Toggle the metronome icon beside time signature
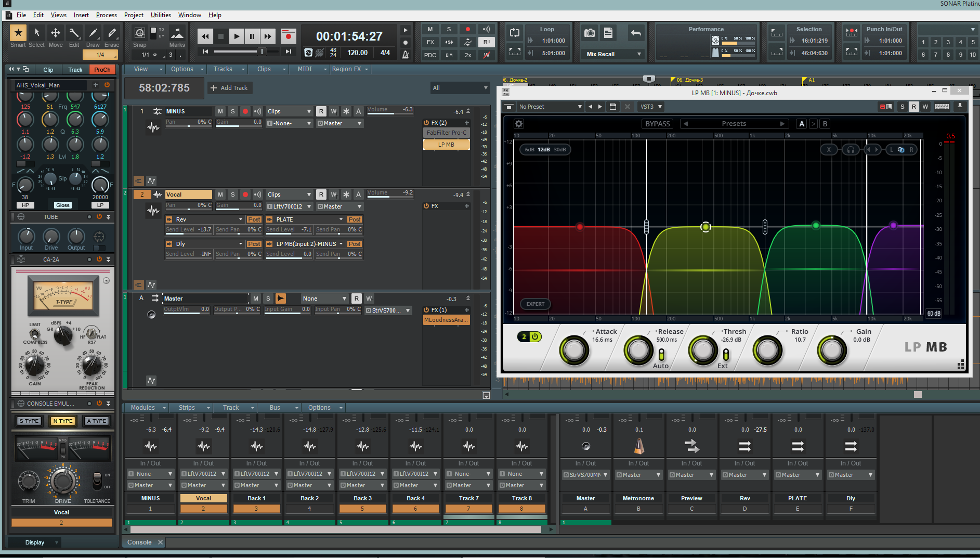980x558 pixels. click(x=406, y=54)
